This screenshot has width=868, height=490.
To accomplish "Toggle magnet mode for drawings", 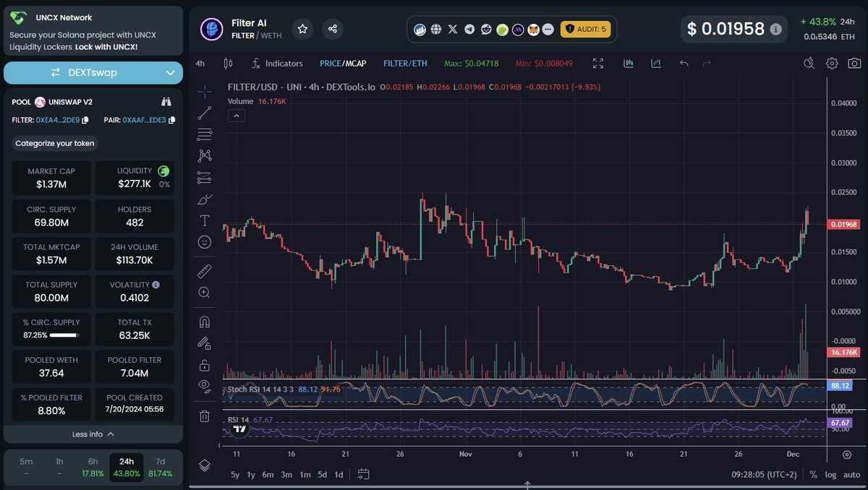I will pyautogui.click(x=205, y=322).
